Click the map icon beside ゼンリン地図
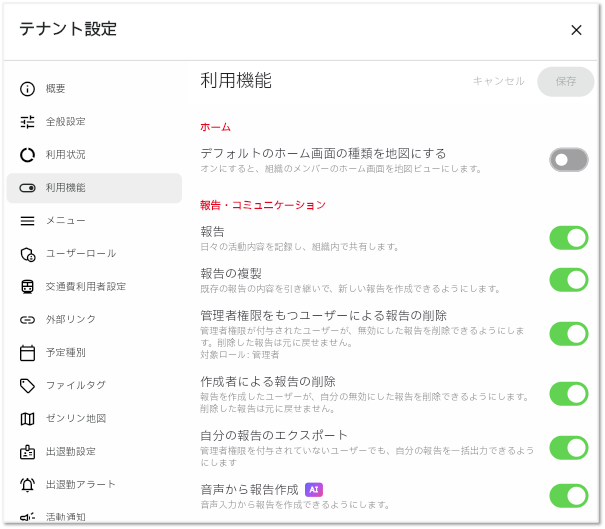 (x=27, y=419)
